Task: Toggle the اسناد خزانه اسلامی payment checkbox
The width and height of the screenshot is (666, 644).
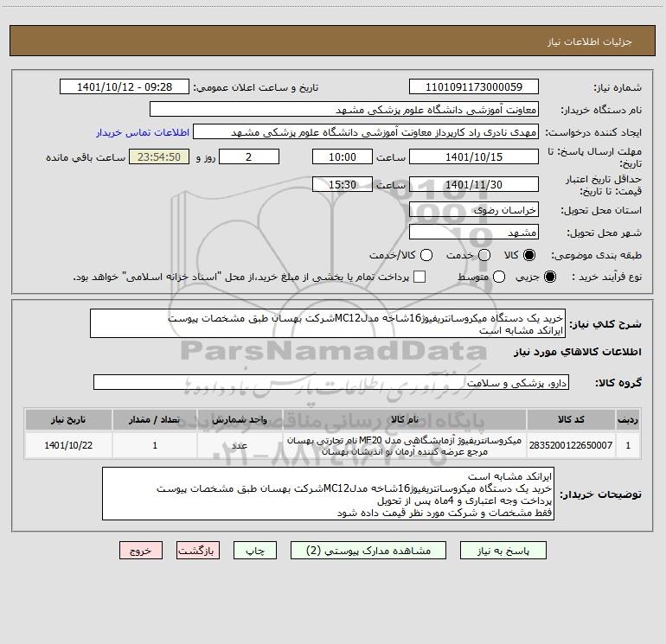Action: tap(419, 277)
